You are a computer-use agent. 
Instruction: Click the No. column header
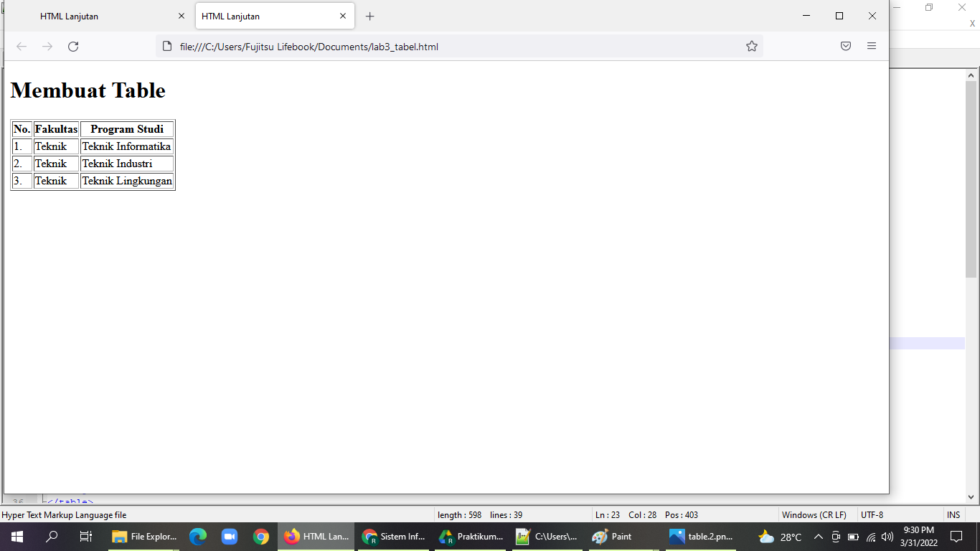[22, 129]
